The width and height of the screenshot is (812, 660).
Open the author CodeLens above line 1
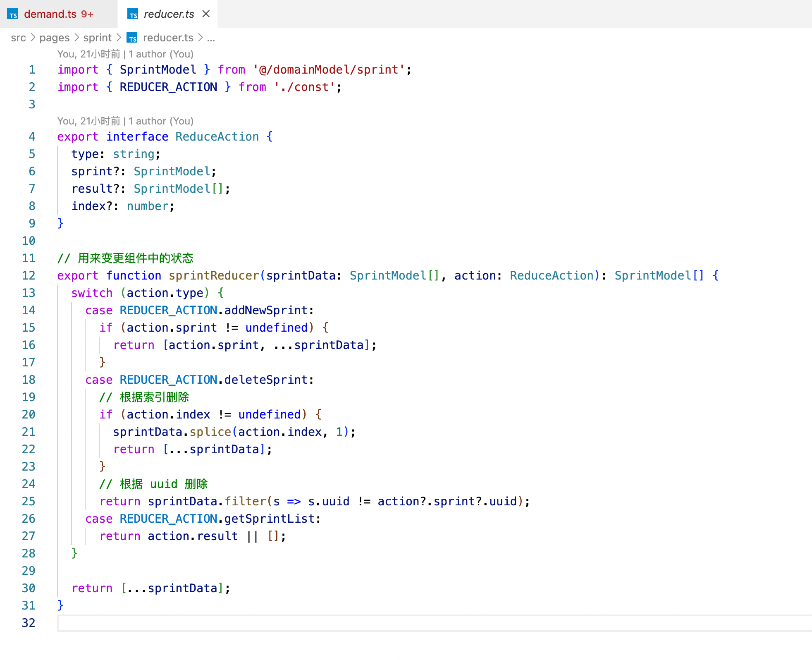125,54
